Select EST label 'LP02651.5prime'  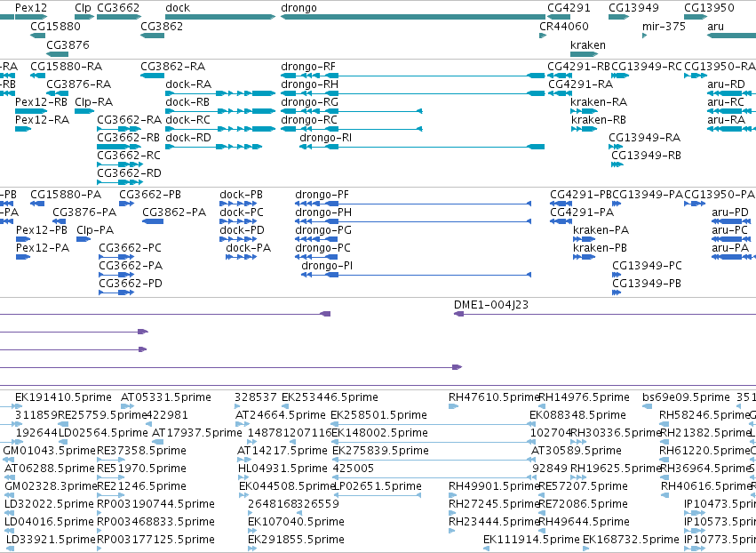coord(378,486)
